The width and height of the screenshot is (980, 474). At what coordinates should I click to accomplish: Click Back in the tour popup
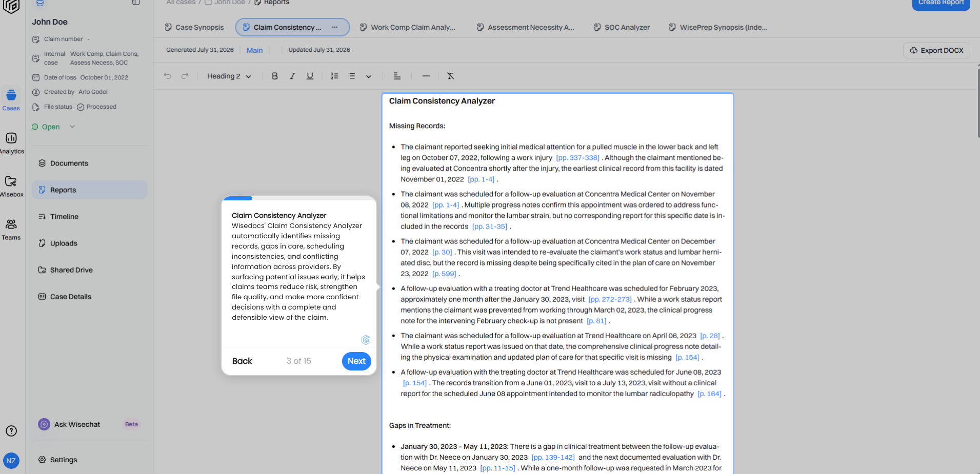pos(242,361)
